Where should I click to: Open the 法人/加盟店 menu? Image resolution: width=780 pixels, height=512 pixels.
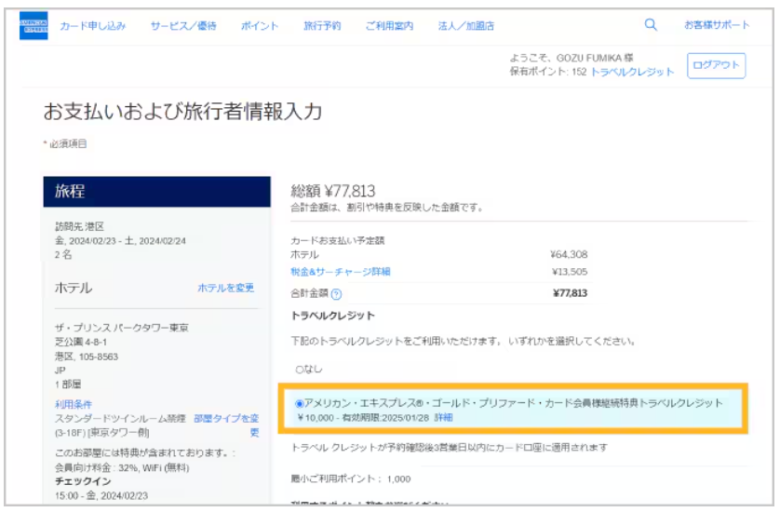tap(466, 26)
